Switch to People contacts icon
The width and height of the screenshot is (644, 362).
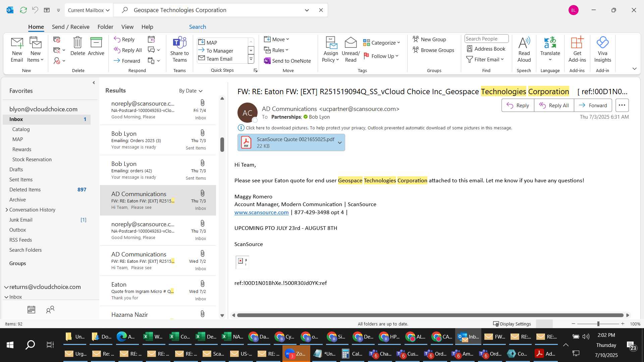tap(50, 310)
